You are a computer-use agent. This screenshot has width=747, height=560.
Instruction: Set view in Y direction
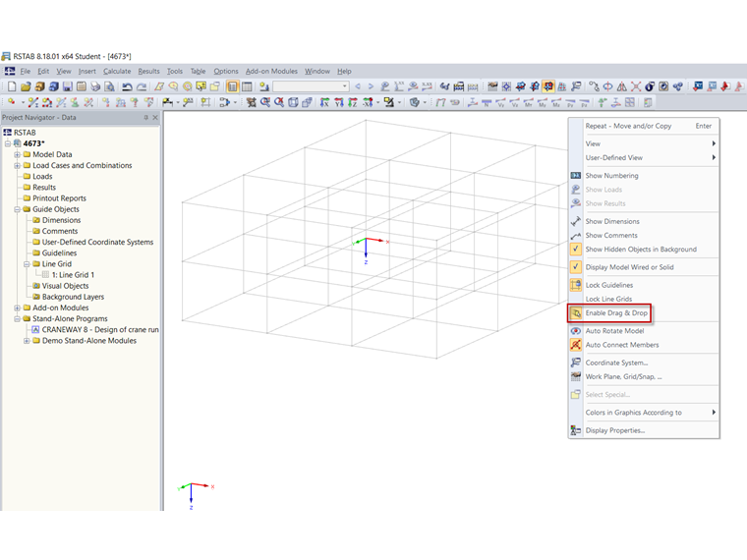[339, 102]
